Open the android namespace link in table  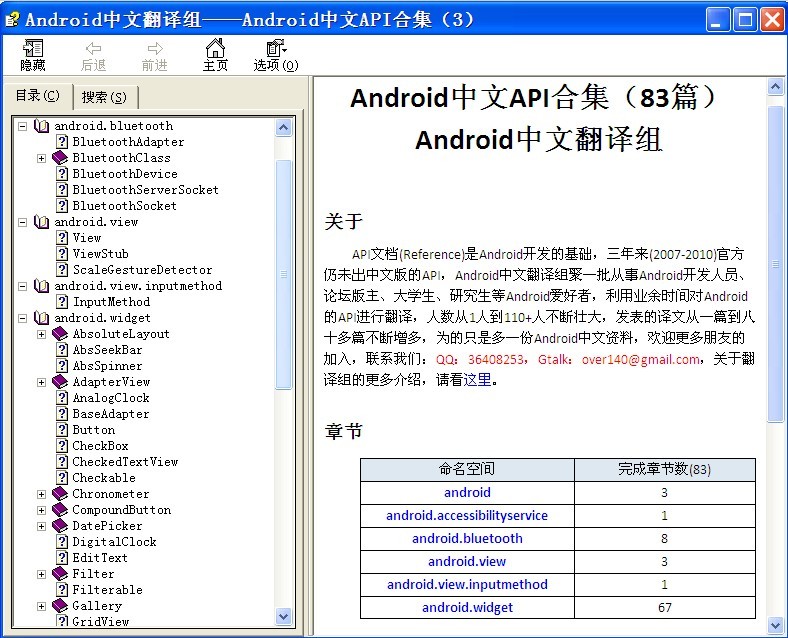tap(467, 492)
